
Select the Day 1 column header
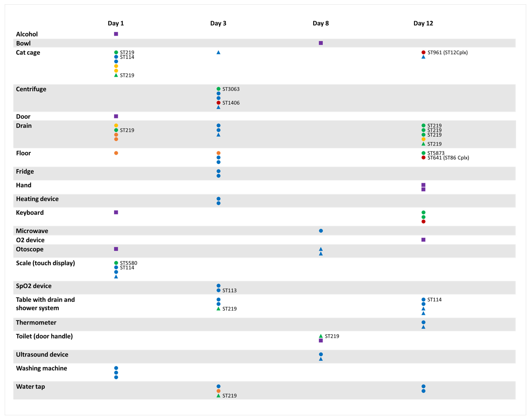pyautogui.click(x=116, y=23)
